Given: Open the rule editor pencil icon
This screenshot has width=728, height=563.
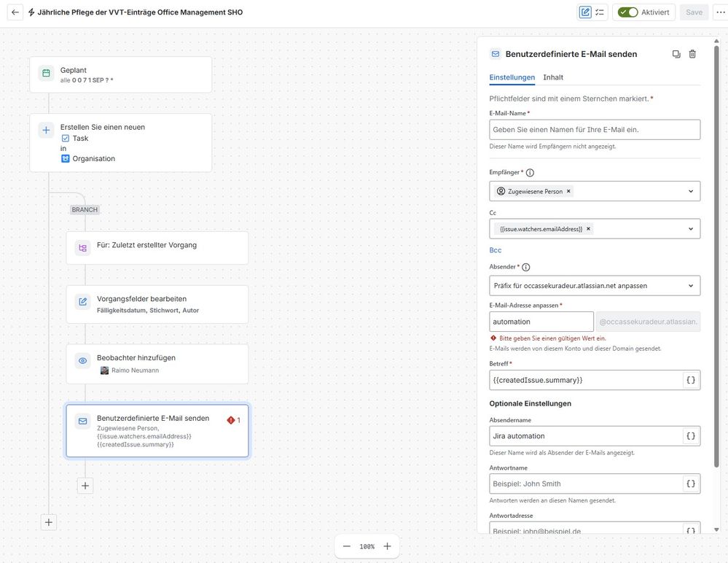Looking at the screenshot, I should coord(585,12).
